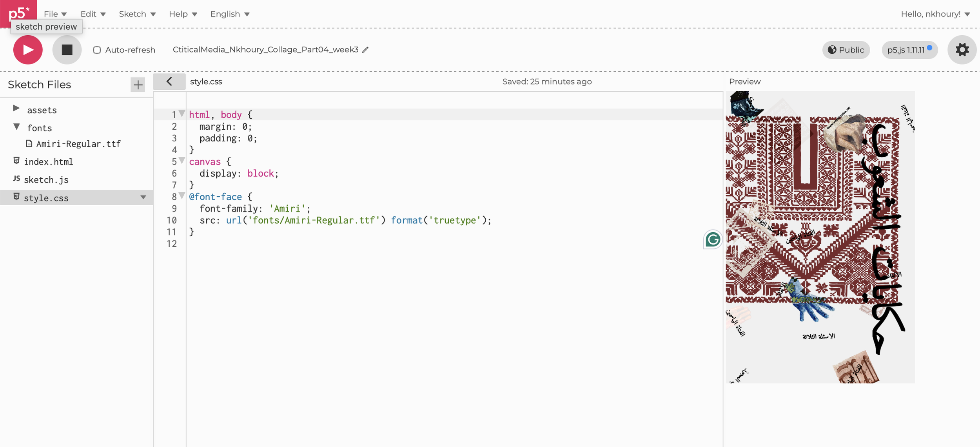
Task: Place cursor on 'display: block;' code line
Action: [x=239, y=174]
